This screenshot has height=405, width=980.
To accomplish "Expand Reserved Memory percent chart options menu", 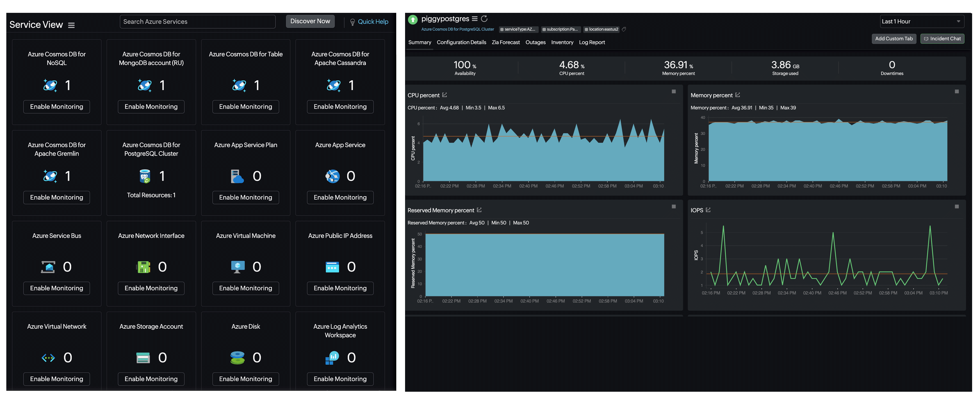I will coord(673,207).
